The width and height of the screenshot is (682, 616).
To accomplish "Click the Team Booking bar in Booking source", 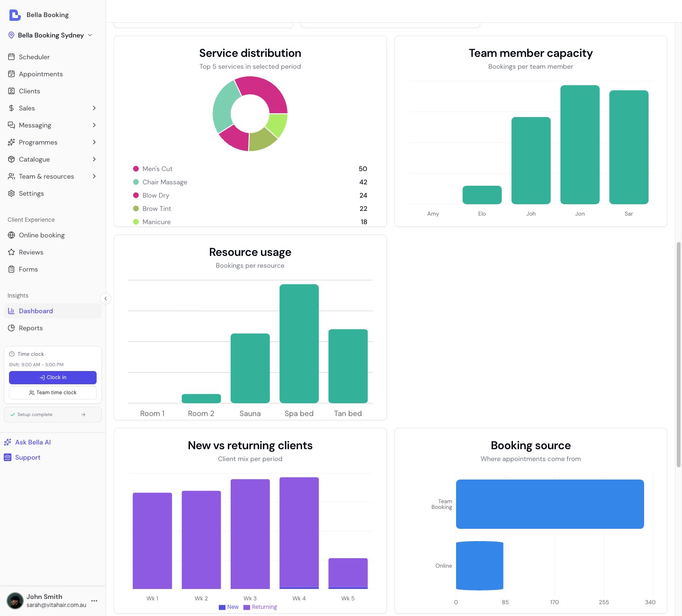I will tap(550, 504).
